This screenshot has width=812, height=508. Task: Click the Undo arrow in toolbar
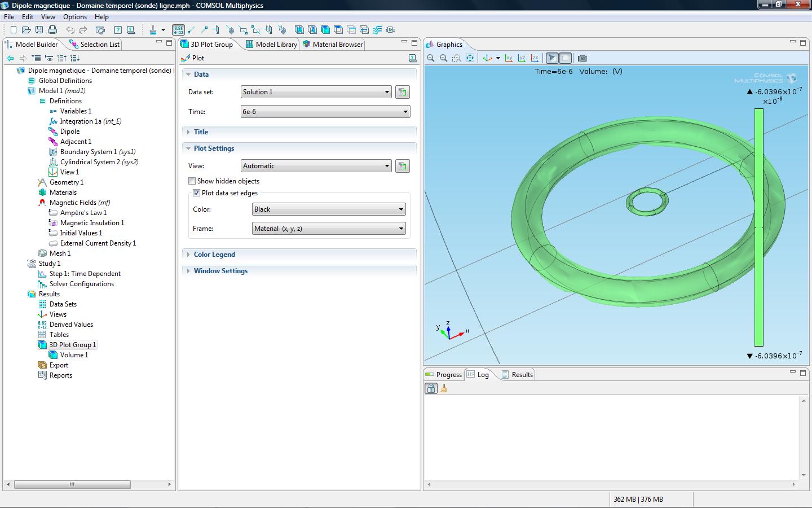point(70,30)
